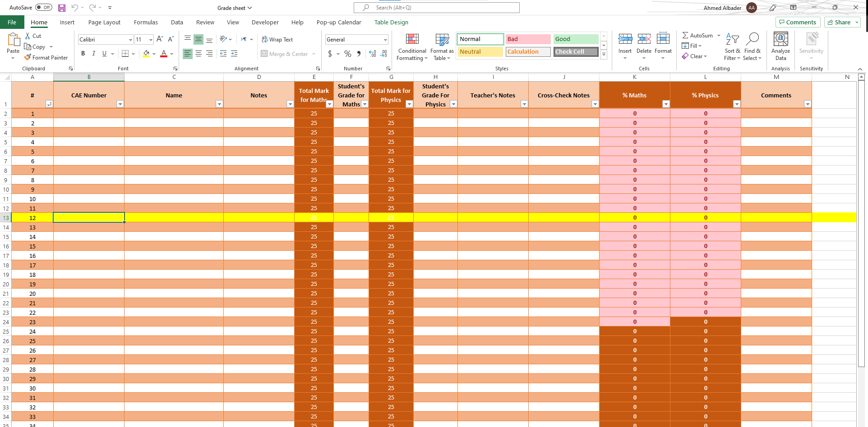Image resolution: width=868 pixels, height=427 pixels.
Task: Open the number format dropdown
Action: [385, 40]
